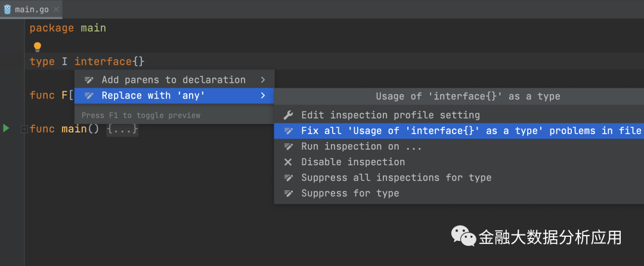Expand the folded main function body
The height and width of the screenshot is (266, 644).
pyautogui.click(x=24, y=129)
